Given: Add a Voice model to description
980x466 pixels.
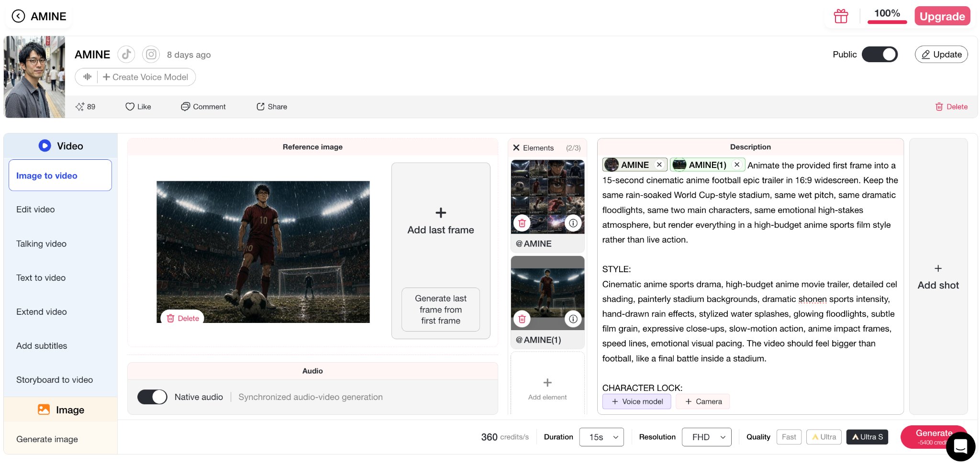Looking at the screenshot, I should click(637, 401).
